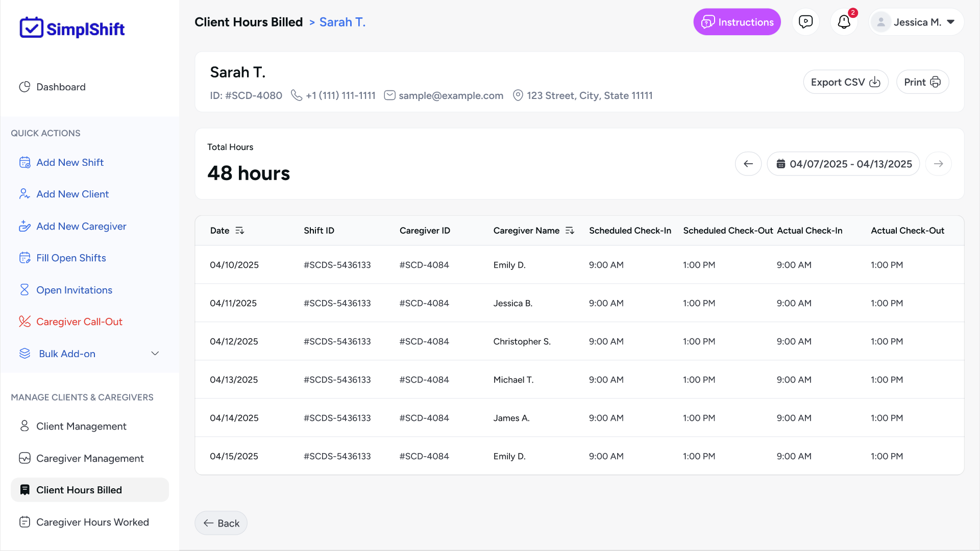Click the Export CSV button

(845, 82)
